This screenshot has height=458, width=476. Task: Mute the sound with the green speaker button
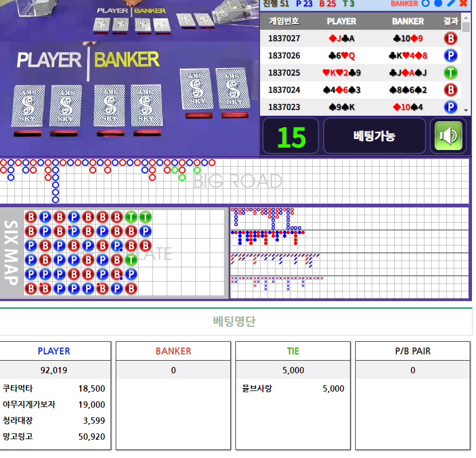[x=448, y=136]
